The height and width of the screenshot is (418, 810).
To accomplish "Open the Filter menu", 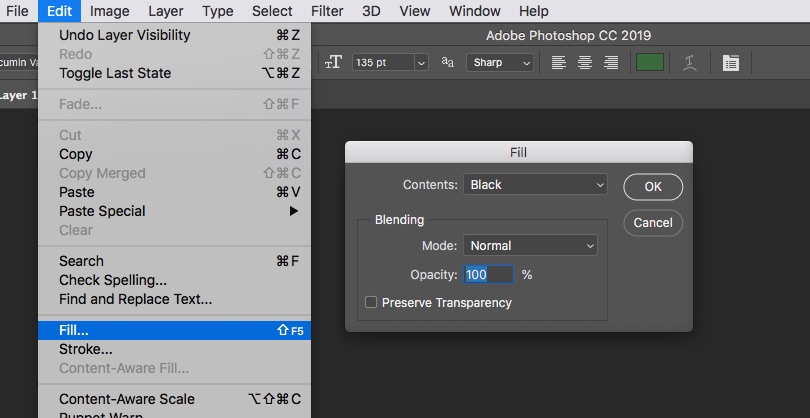I will 327,11.
